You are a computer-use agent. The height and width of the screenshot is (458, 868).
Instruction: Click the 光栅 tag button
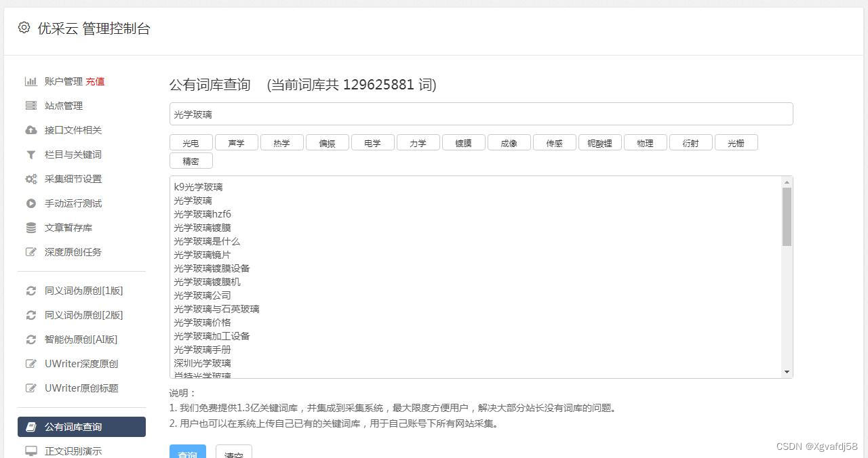736,142
